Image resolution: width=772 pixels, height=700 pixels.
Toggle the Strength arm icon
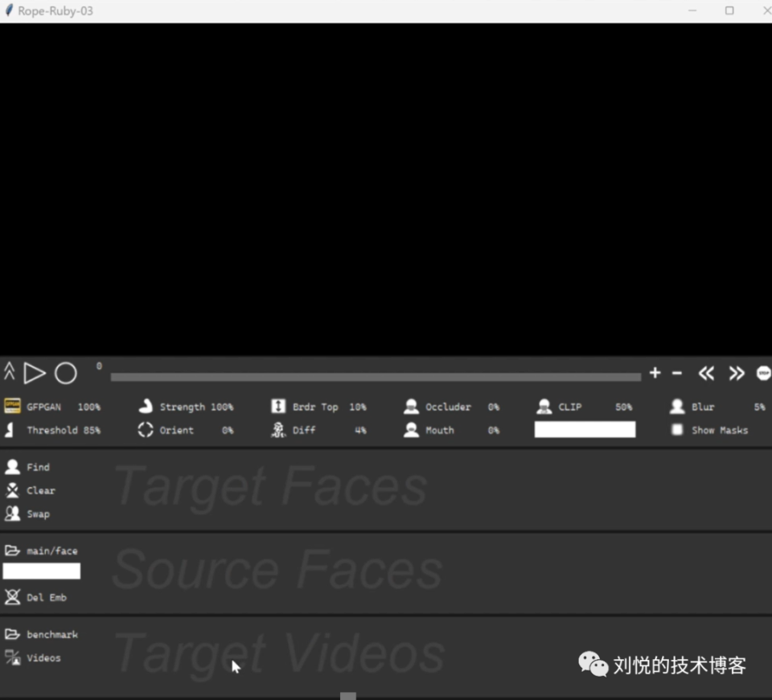[146, 406]
